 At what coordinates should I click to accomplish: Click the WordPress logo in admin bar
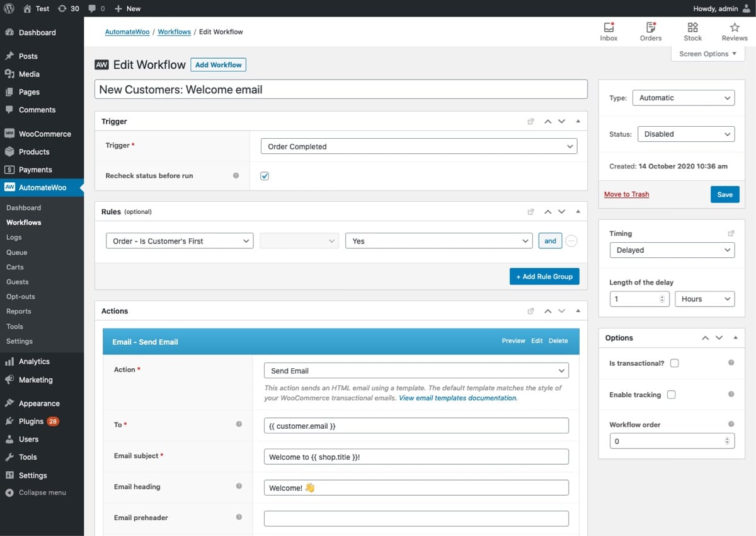(x=10, y=9)
